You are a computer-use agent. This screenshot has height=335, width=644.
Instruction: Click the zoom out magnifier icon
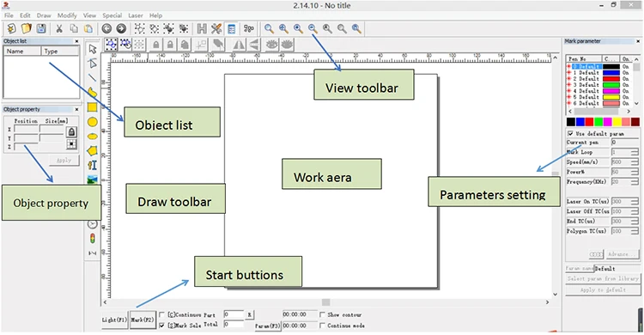tap(313, 28)
